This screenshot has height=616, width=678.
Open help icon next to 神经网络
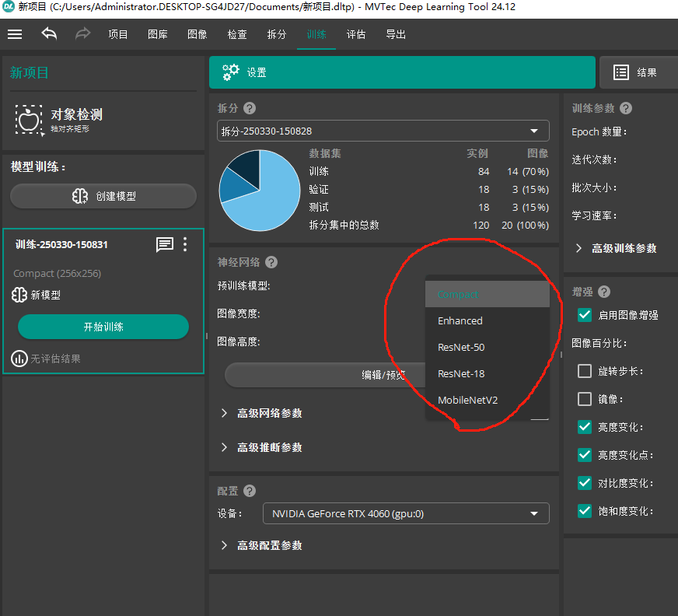(x=271, y=262)
